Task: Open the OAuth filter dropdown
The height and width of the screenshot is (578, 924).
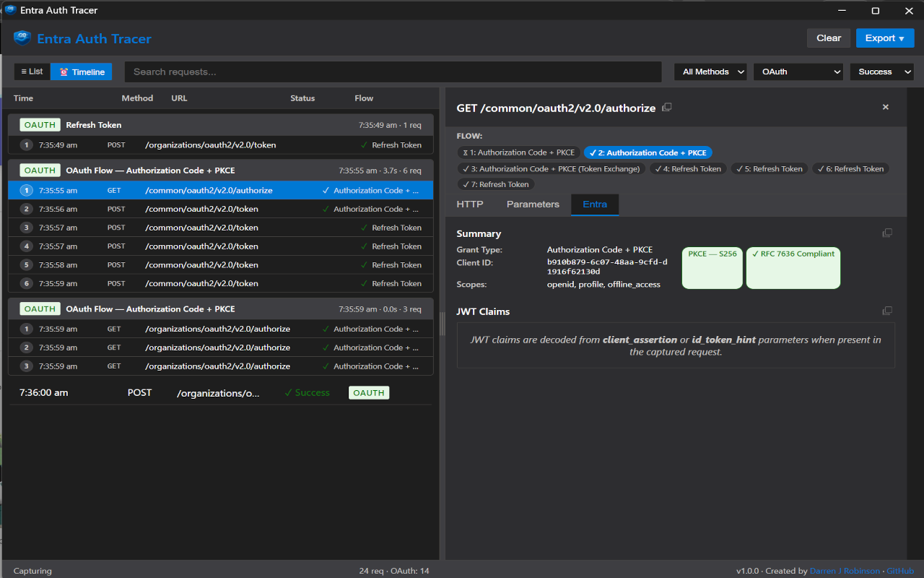Action: pos(798,72)
